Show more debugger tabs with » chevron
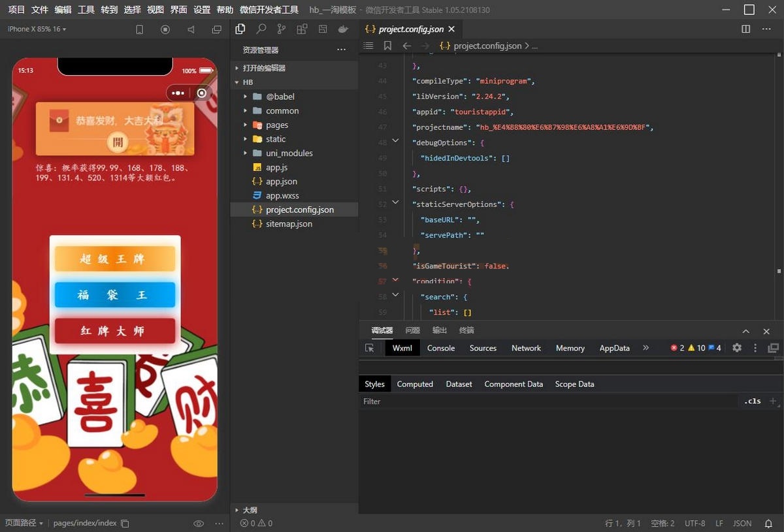784x532 pixels. pos(646,348)
